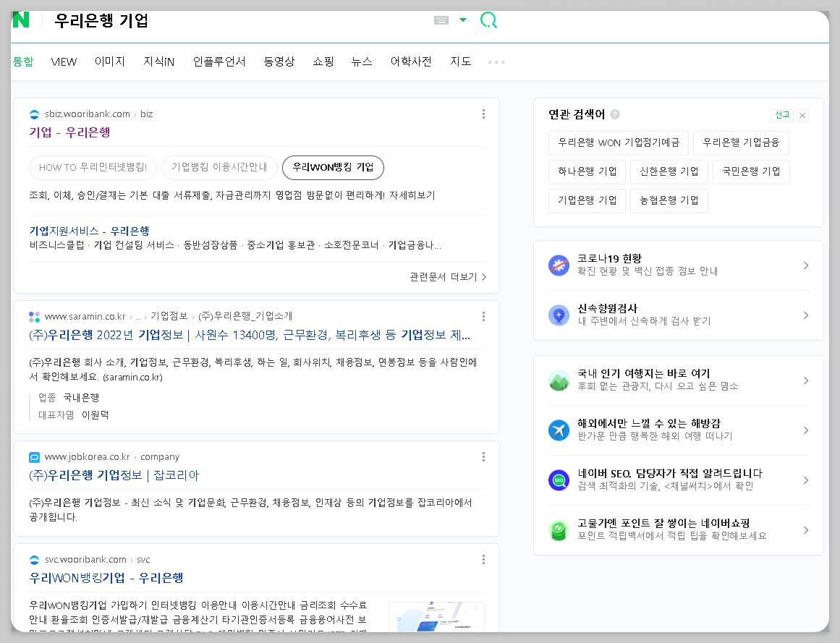The image size is (840, 643).
Task: Select related search 국민은행 기업
Action: pos(751,171)
